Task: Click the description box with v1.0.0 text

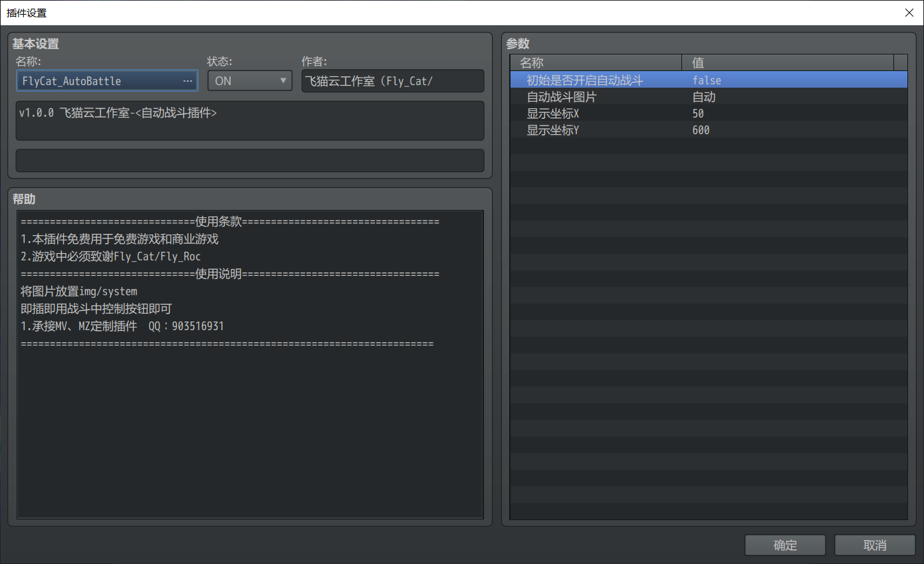Action: [250, 121]
